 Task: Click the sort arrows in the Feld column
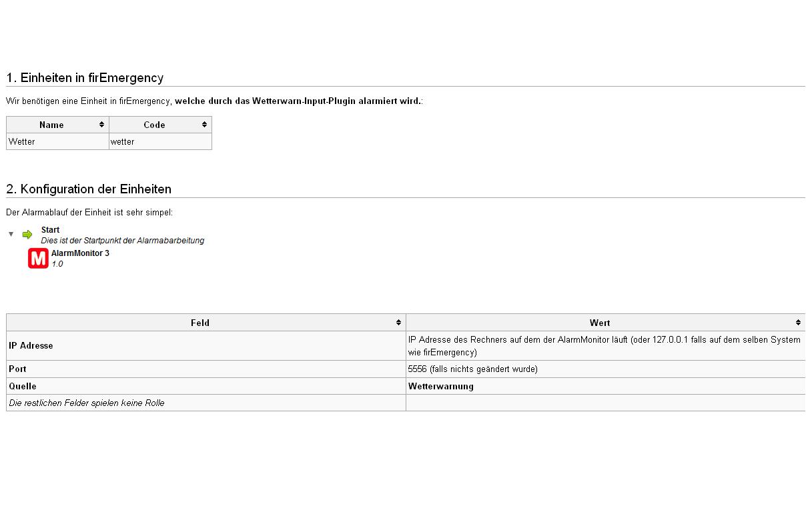pos(399,323)
